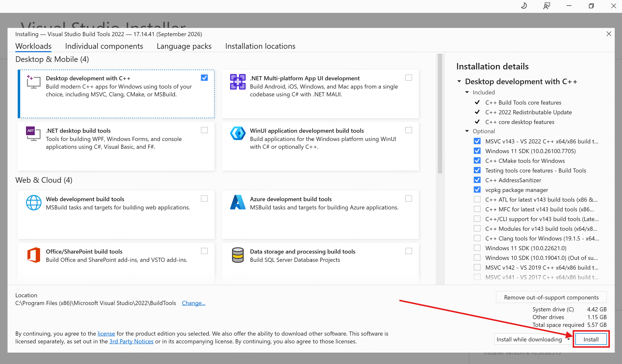Toggle dark theme with the moon icon
This screenshot has width=622, height=364.
click(524, 6)
